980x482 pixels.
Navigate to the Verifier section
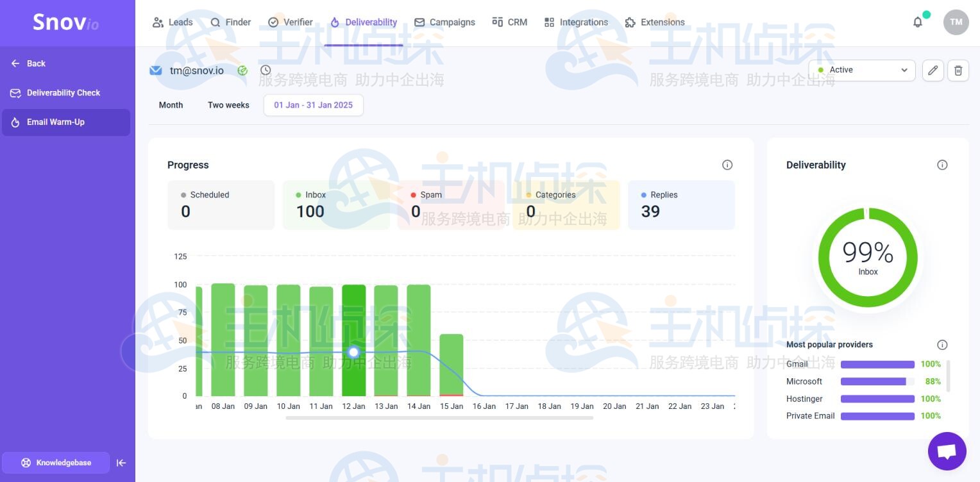(291, 21)
